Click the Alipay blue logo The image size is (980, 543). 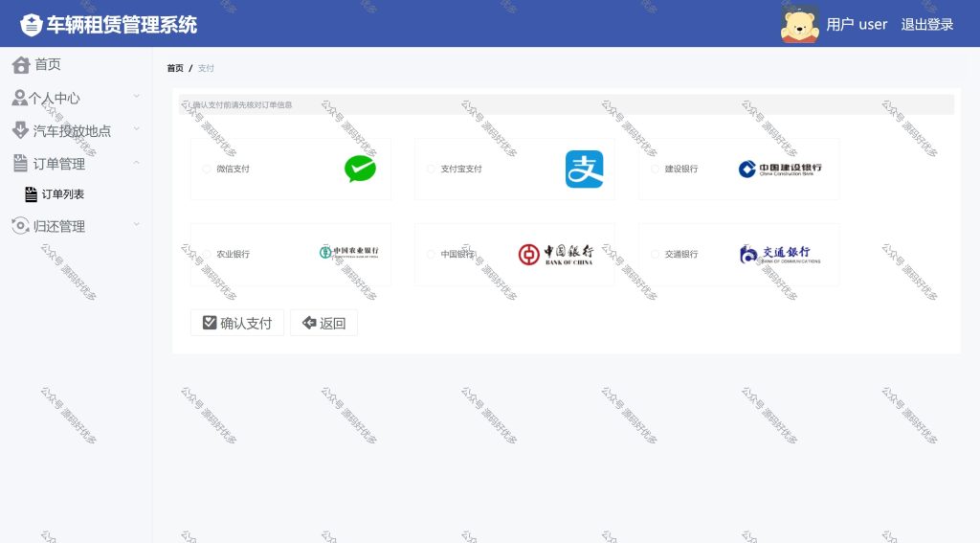tap(585, 169)
